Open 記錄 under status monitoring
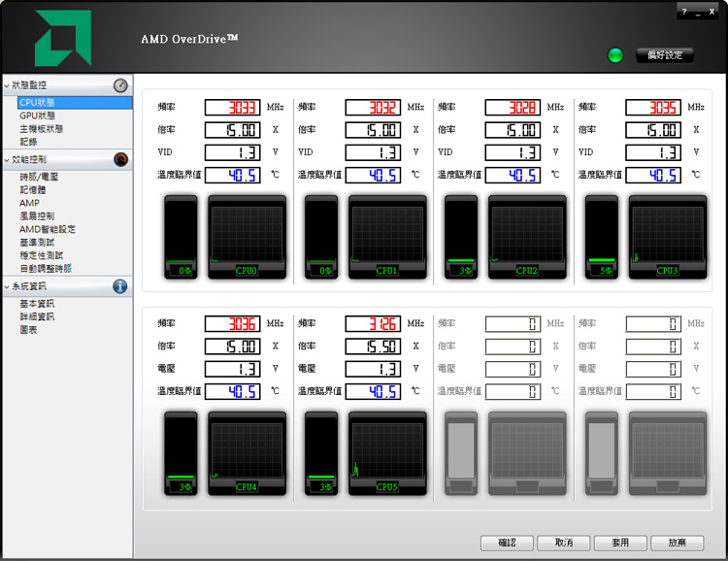 tap(28, 142)
